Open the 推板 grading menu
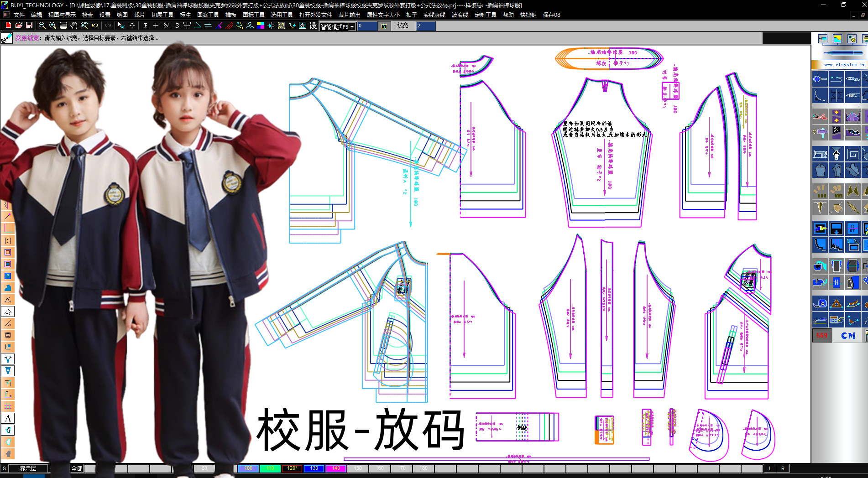The height and width of the screenshot is (478, 868). [232, 15]
